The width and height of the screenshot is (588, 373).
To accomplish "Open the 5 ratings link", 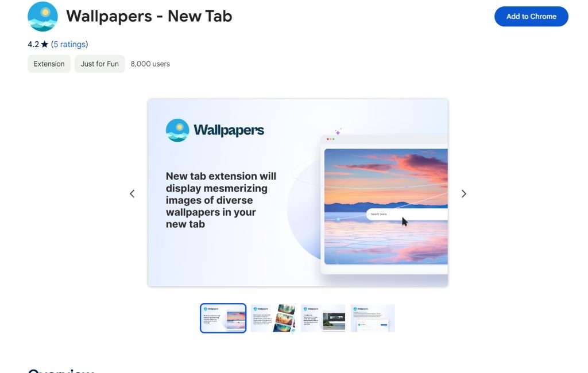I will coord(69,44).
